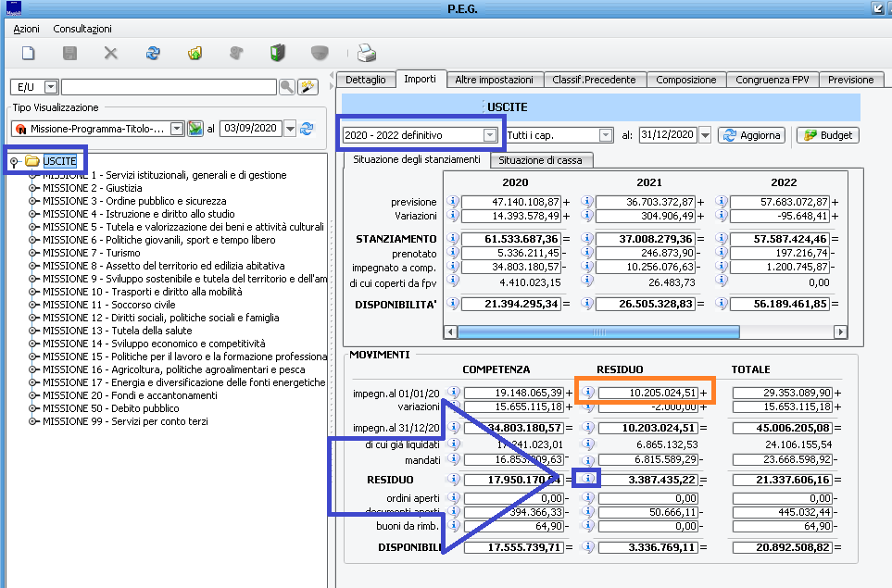Click info icon for competenza impegn.al 01/01/20
The height and width of the screenshot is (588, 892).
(453, 393)
